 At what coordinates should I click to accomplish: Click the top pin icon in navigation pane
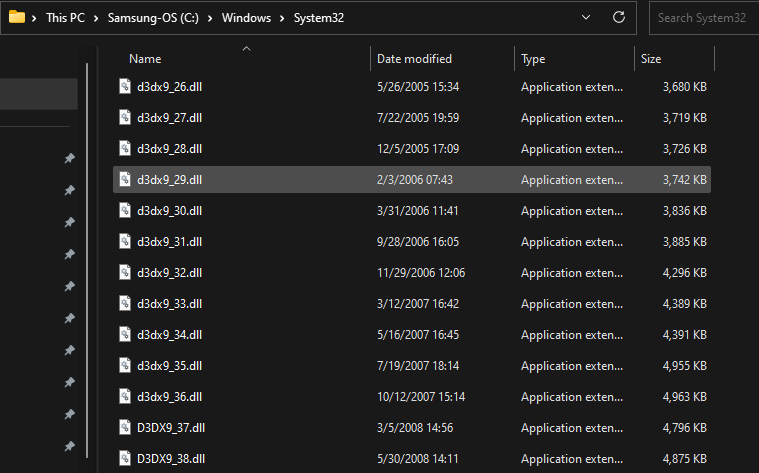coord(69,159)
